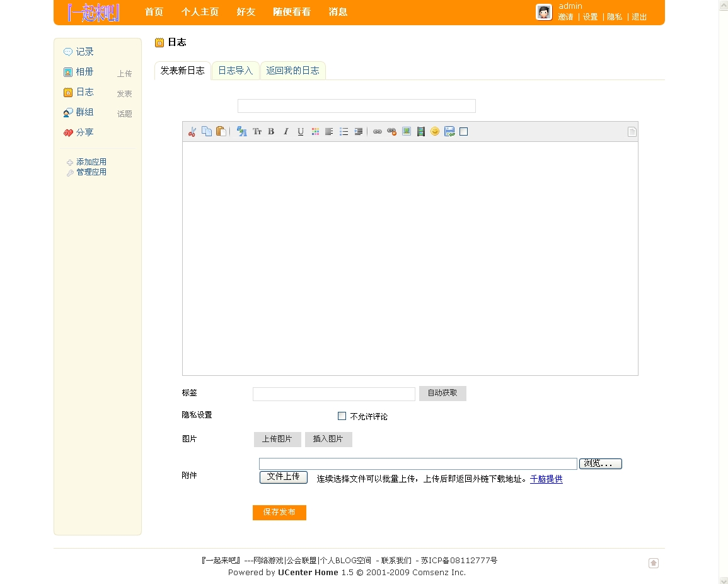The height and width of the screenshot is (584, 728).
Task: Open the smiley emoticon picker
Action: click(434, 131)
